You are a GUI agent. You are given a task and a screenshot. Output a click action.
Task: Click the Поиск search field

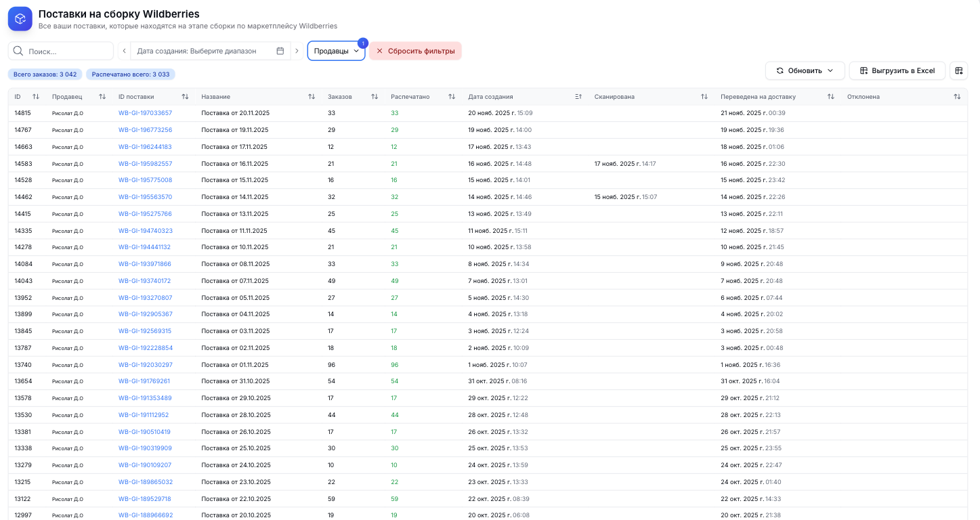68,51
